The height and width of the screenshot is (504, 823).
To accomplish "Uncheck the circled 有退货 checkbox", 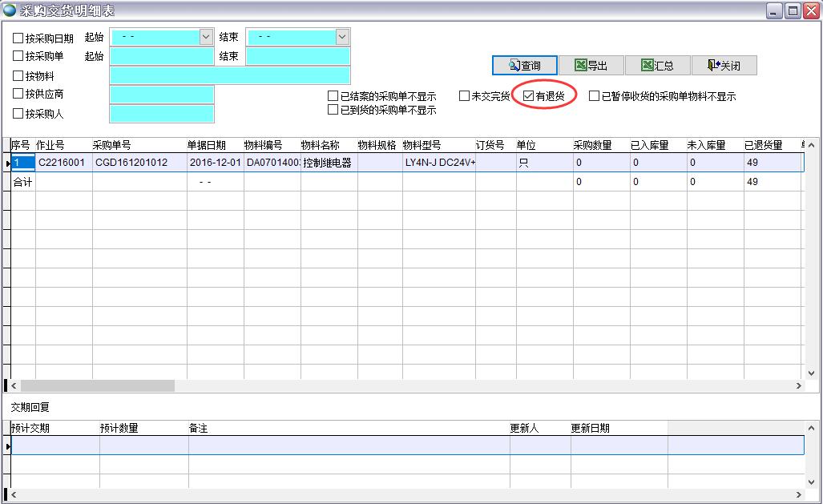I will (x=527, y=96).
